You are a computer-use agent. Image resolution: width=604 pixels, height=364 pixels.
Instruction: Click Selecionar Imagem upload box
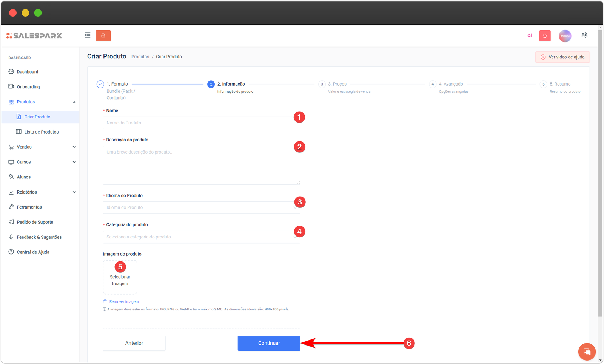pos(120,278)
